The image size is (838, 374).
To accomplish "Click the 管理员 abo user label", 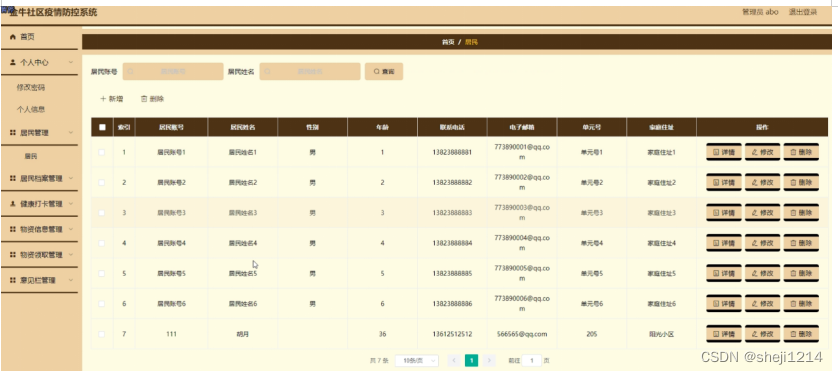I will (760, 12).
